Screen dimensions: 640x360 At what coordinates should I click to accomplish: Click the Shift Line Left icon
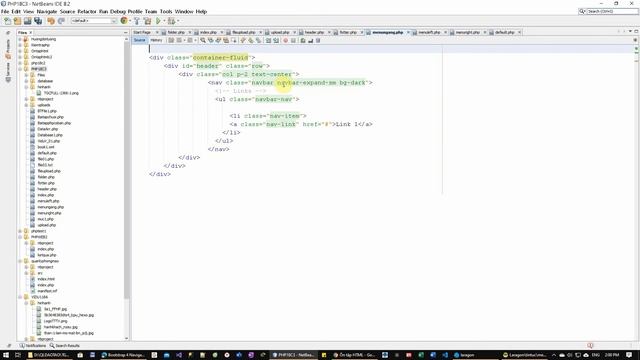[x=269, y=40]
